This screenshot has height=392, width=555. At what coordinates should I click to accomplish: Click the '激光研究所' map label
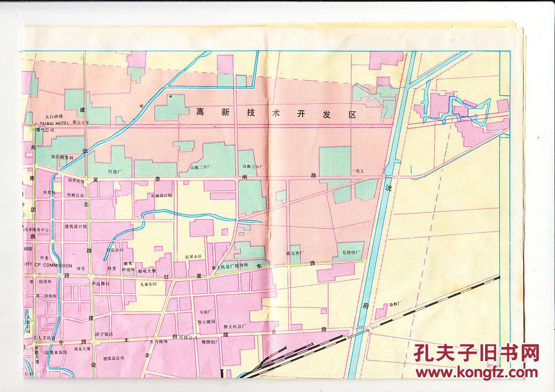128,267
